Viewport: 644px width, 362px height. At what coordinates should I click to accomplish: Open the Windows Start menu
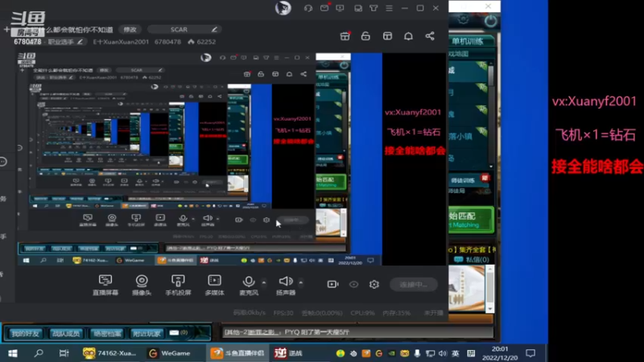(x=13, y=353)
